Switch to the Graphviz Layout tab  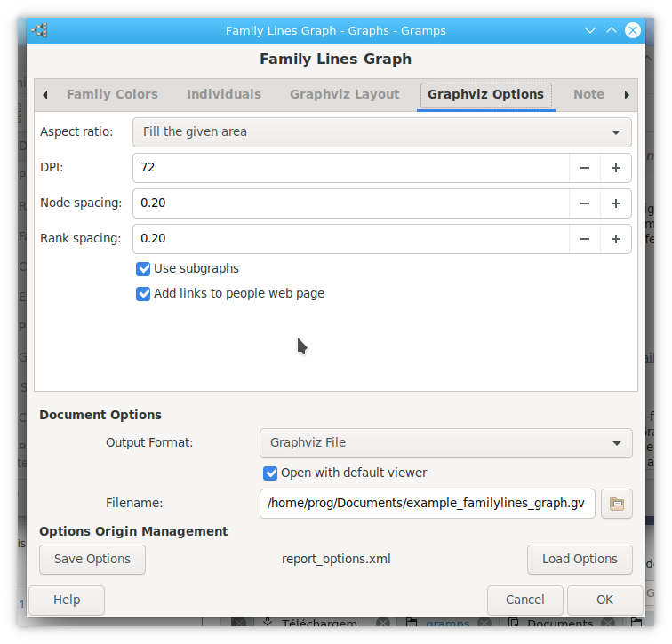[x=344, y=94]
